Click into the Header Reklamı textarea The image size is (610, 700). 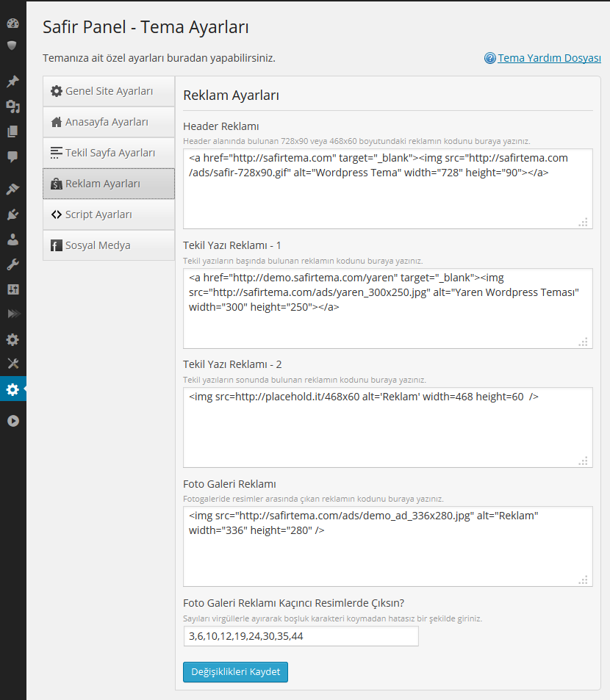(387, 189)
